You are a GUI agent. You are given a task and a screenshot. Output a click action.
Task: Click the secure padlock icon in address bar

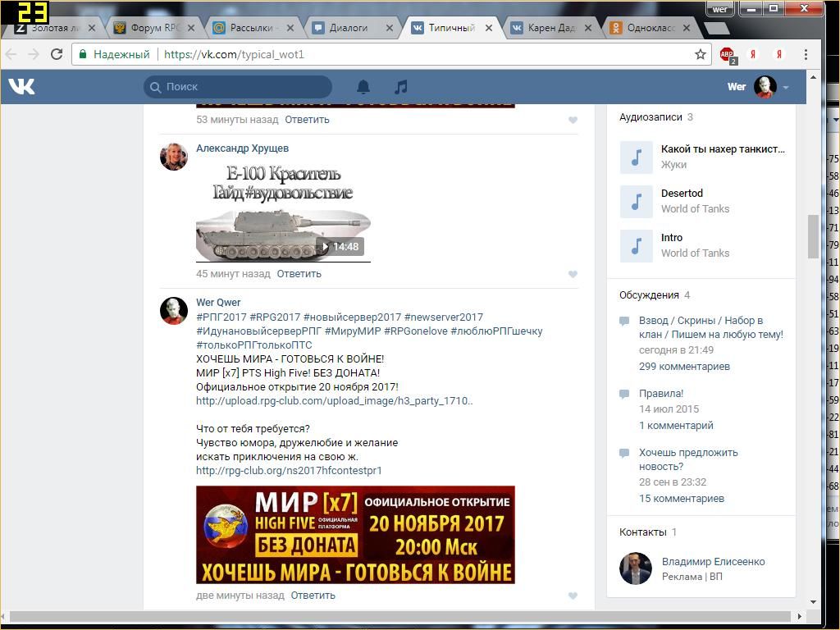click(x=83, y=54)
